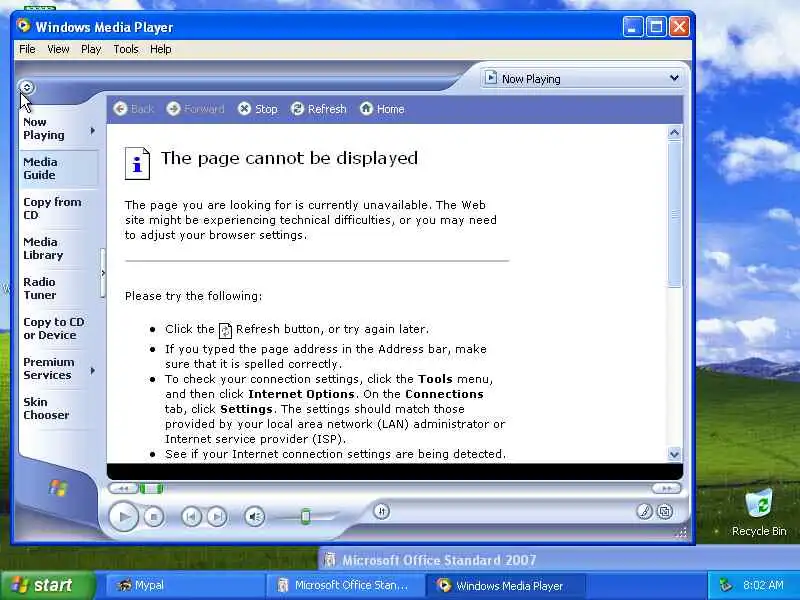Screen dimensions: 800x600
Task: Open the Help menu
Action: click(x=160, y=49)
